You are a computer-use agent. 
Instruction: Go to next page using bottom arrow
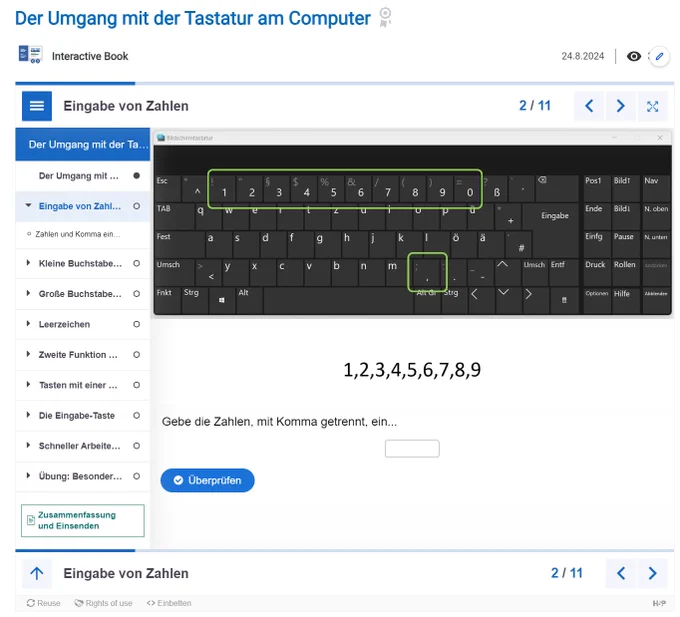pyautogui.click(x=652, y=573)
